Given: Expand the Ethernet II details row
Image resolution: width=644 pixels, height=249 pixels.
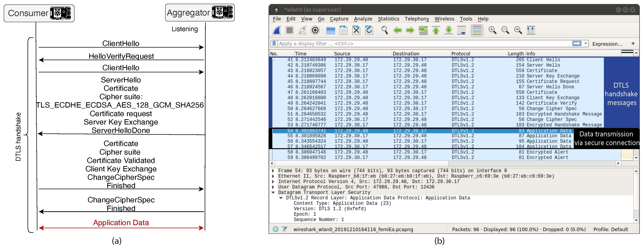Looking at the screenshot, I should click(x=273, y=176).
